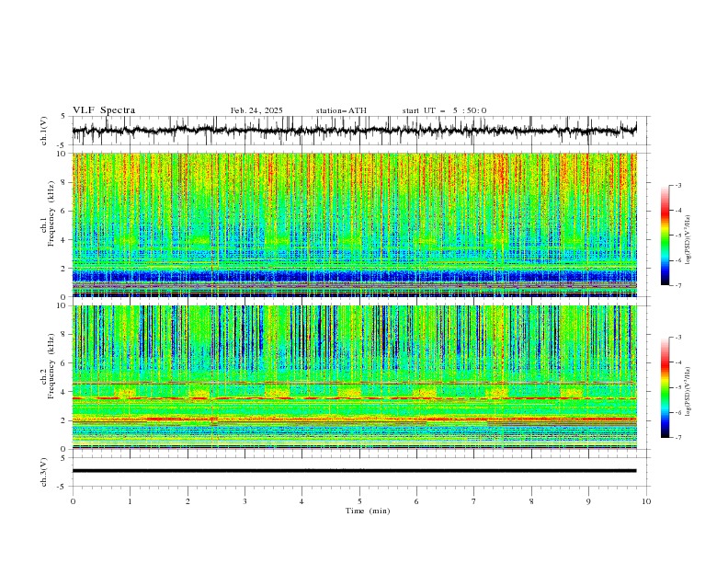Image resolution: width=728 pixels, height=563 pixels.
Task: Click the ch.2 spectrogram plot
Action: pyautogui.click(x=354, y=377)
